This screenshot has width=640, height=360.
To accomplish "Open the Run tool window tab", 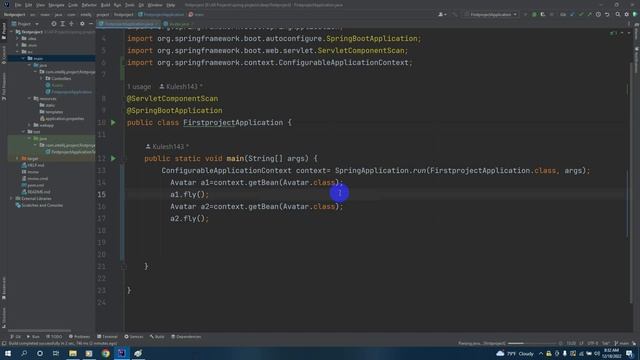I will [33, 337].
